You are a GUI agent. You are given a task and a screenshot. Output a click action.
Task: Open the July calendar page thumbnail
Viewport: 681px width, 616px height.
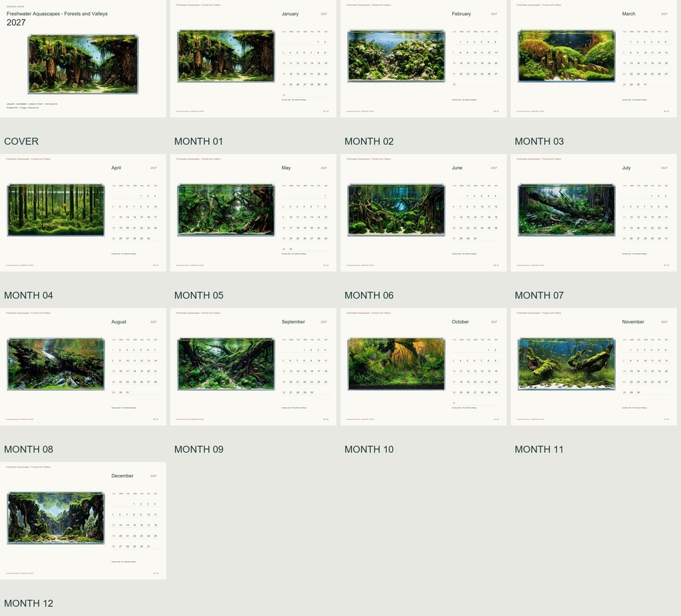(x=594, y=213)
